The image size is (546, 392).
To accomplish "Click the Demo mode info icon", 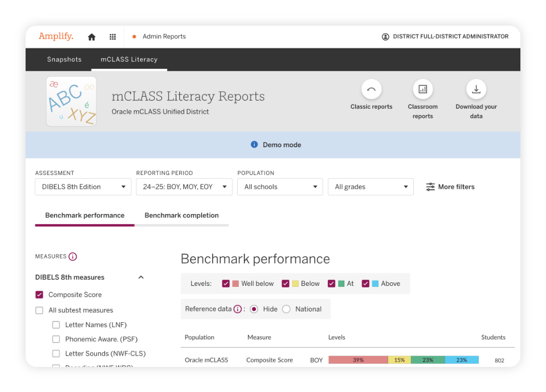I will 254,145.
